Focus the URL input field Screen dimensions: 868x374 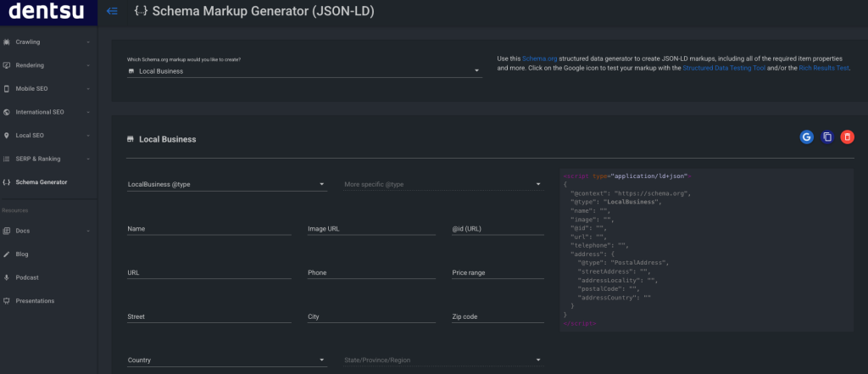click(x=209, y=272)
